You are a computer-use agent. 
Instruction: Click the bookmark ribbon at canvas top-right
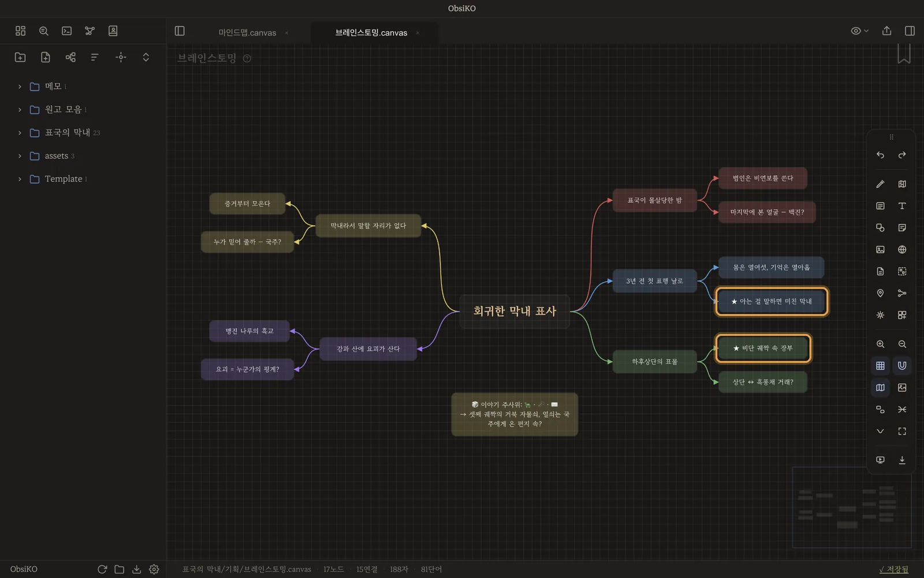click(x=904, y=54)
